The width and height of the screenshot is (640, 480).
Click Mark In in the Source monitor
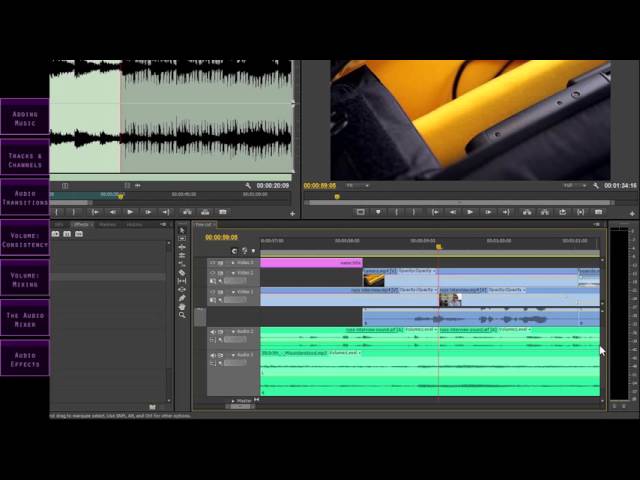(57, 212)
